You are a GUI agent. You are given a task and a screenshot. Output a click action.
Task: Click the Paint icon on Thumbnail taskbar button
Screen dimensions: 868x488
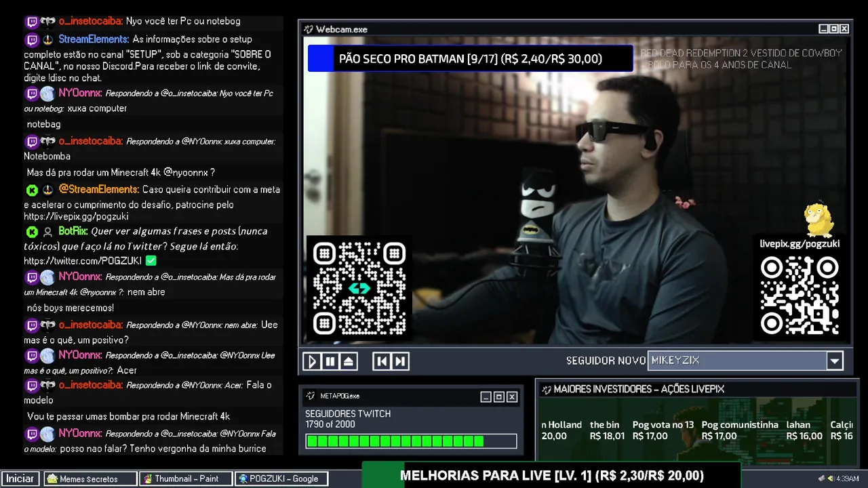tap(147, 479)
